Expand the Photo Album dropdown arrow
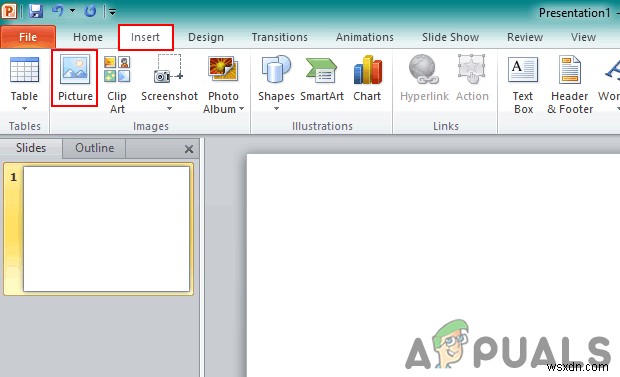The width and height of the screenshot is (620, 377). click(241, 109)
